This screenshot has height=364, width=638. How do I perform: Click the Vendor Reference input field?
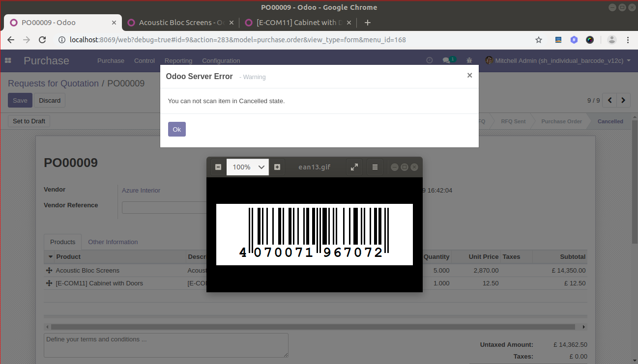(x=164, y=207)
